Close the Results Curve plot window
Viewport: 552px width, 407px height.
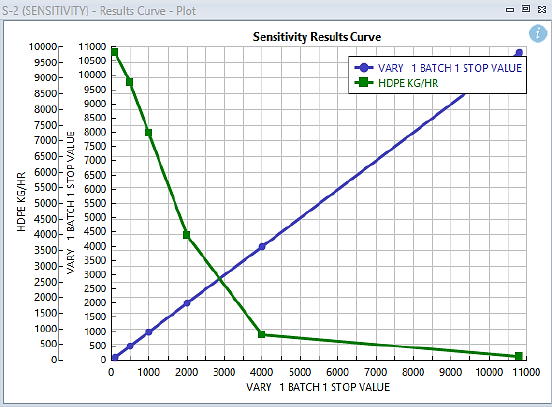pos(542,10)
